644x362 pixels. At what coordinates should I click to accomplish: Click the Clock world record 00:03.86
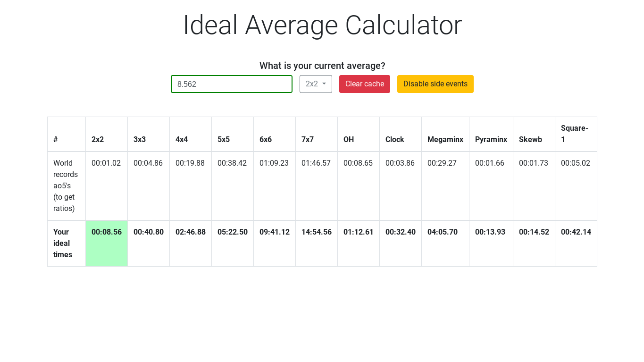[400, 163]
